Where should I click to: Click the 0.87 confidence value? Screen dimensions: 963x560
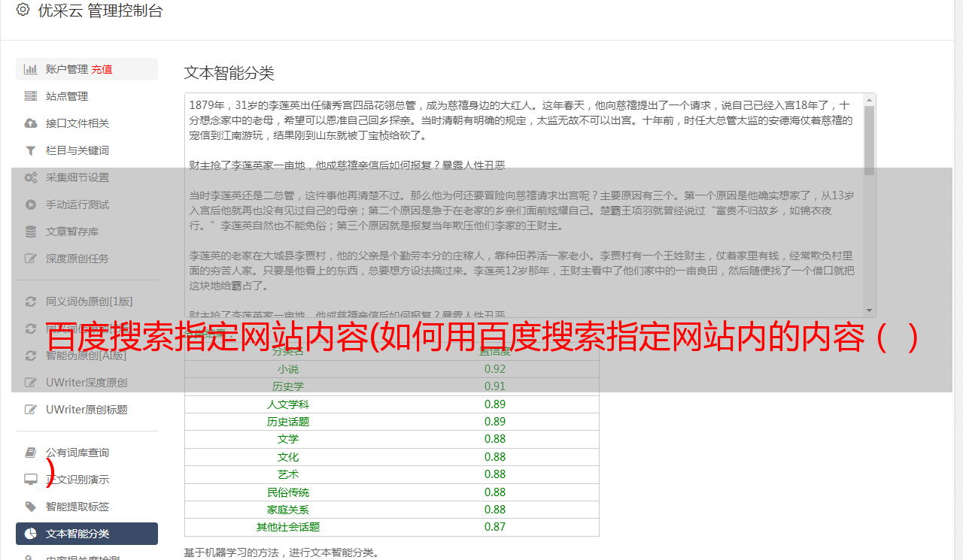(x=495, y=527)
